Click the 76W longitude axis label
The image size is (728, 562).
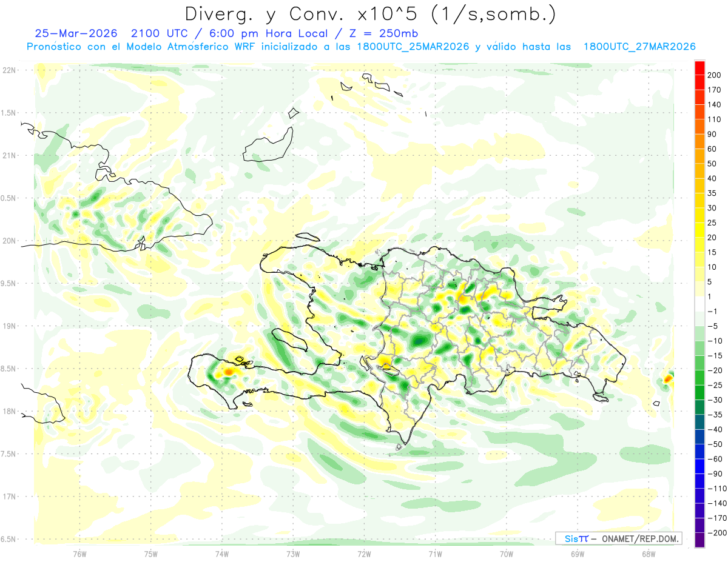pyautogui.click(x=79, y=554)
